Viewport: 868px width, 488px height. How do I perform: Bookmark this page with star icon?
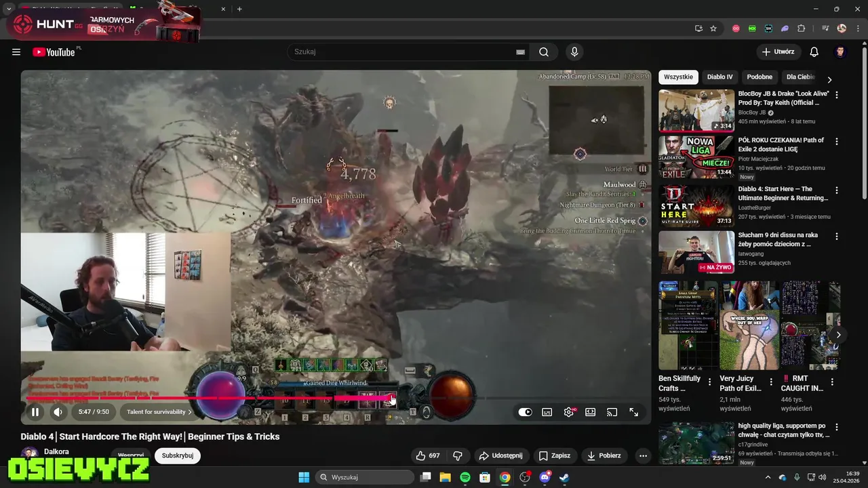click(713, 28)
